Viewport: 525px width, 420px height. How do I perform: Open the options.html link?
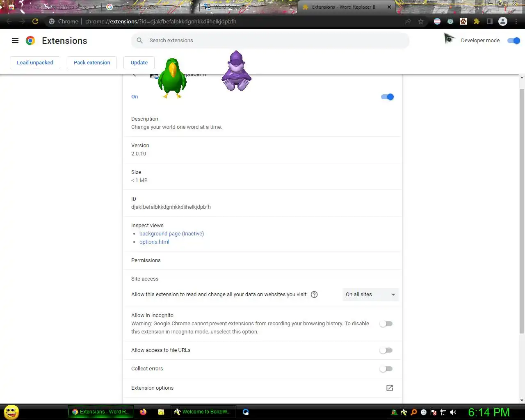[x=154, y=242]
